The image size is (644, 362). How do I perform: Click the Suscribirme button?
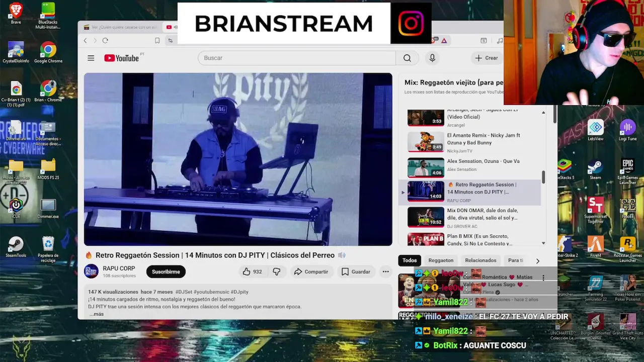(166, 271)
